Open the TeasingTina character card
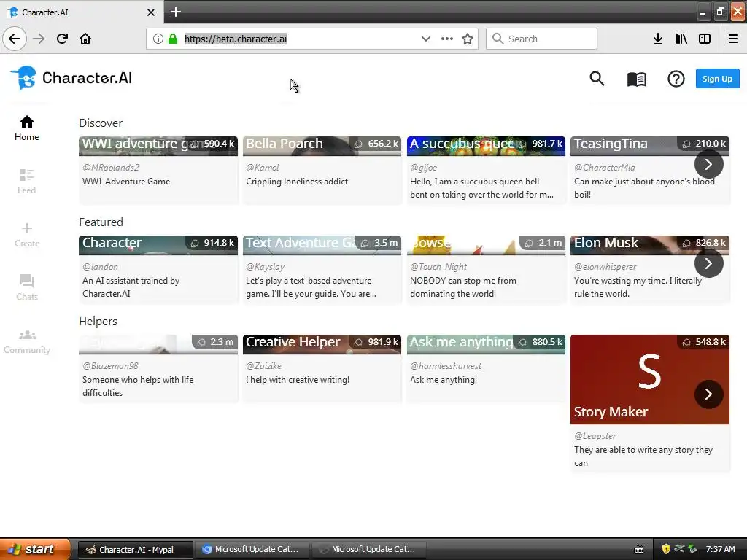The width and height of the screenshot is (747, 560). (650, 170)
